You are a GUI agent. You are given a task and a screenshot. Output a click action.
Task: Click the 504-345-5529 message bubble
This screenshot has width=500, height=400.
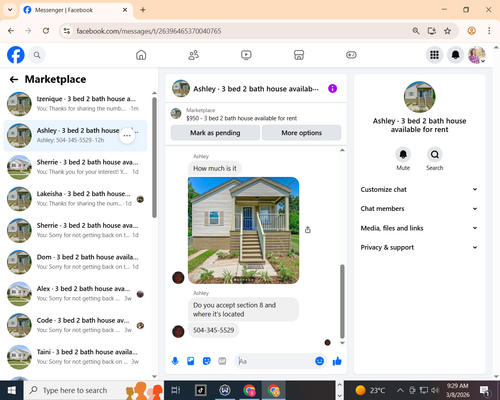point(214,330)
